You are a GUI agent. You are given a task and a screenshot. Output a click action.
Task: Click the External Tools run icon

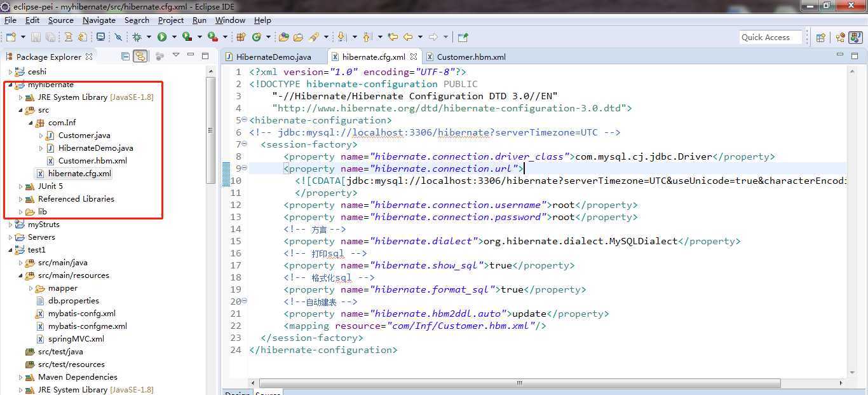coord(212,37)
